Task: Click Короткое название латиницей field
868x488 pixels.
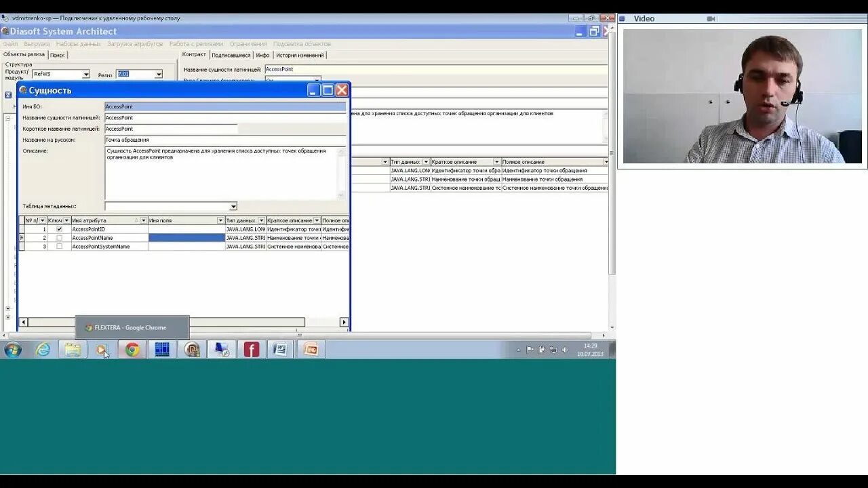Action: (171, 129)
